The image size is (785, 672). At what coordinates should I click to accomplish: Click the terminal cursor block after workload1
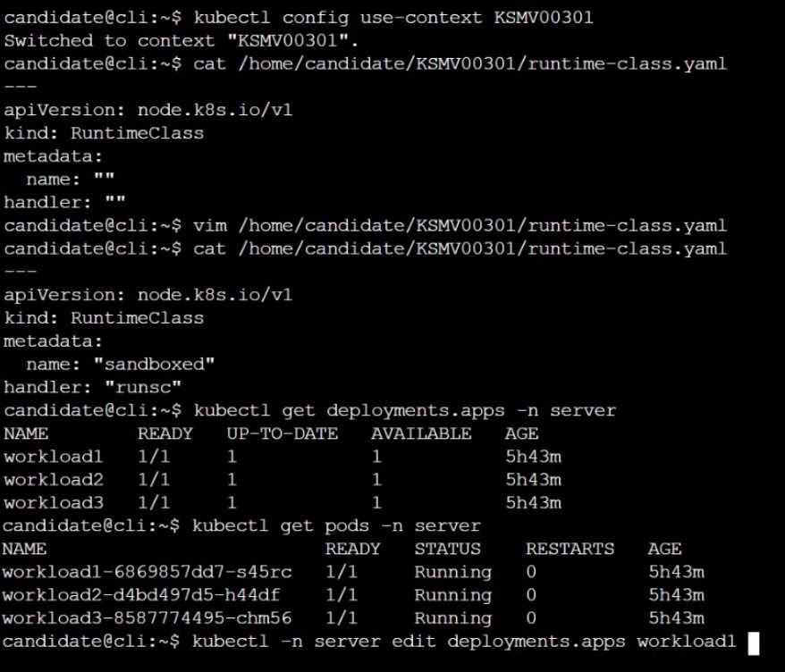(754, 642)
